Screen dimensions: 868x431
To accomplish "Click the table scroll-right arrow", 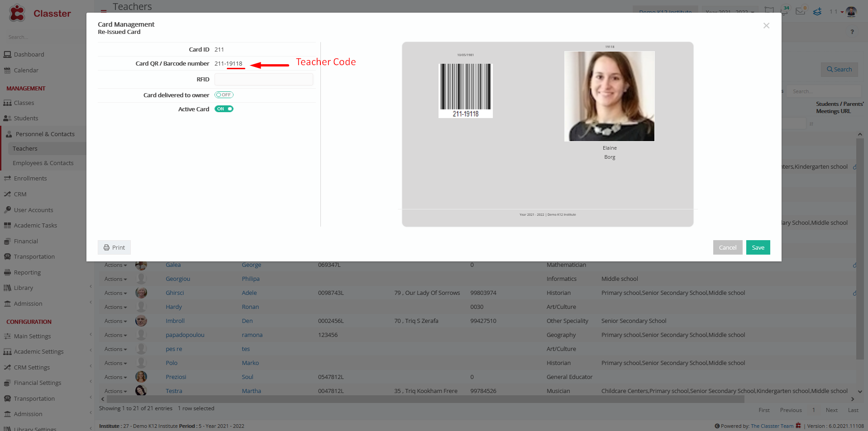I will pos(853,399).
